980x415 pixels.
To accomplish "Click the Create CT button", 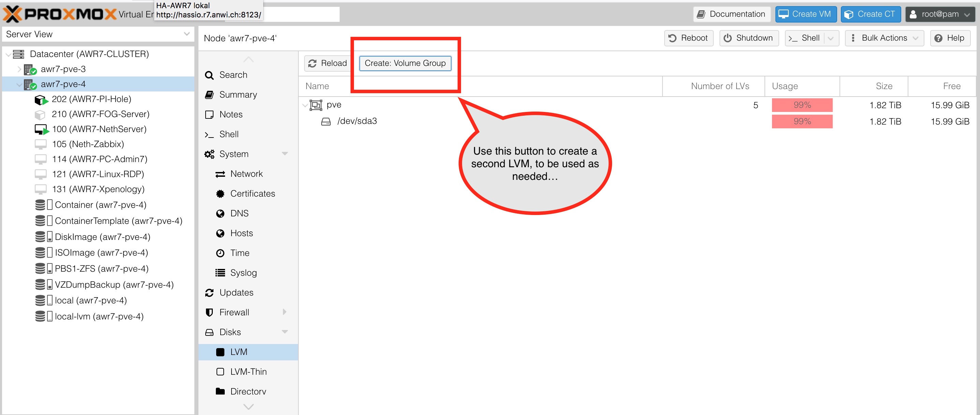I will pyautogui.click(x=871, y=14).
